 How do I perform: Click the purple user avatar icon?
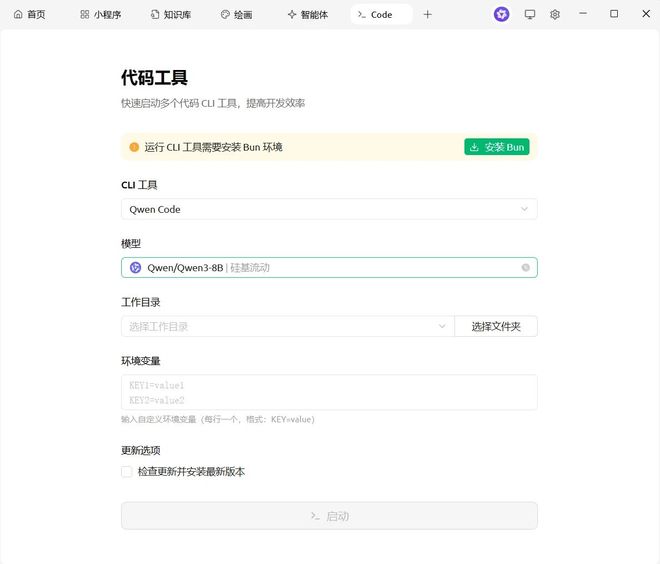tap(501, 14)
